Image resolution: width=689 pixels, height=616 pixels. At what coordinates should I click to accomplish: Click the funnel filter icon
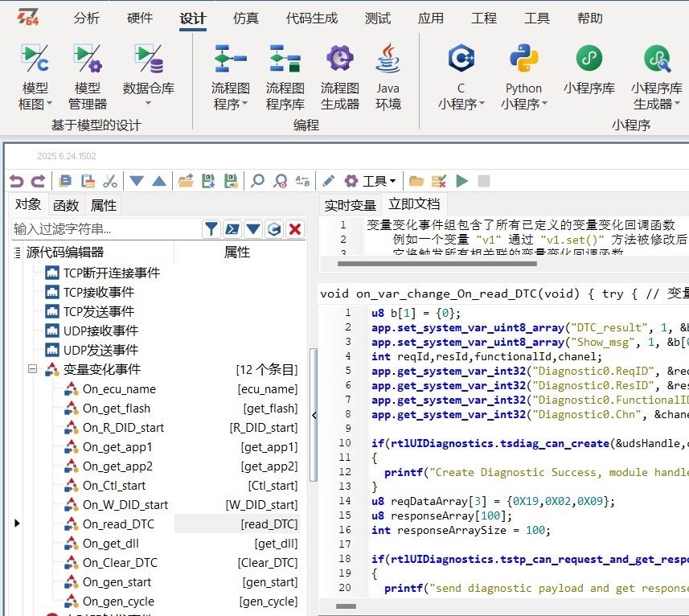click(x=211, y=229)
